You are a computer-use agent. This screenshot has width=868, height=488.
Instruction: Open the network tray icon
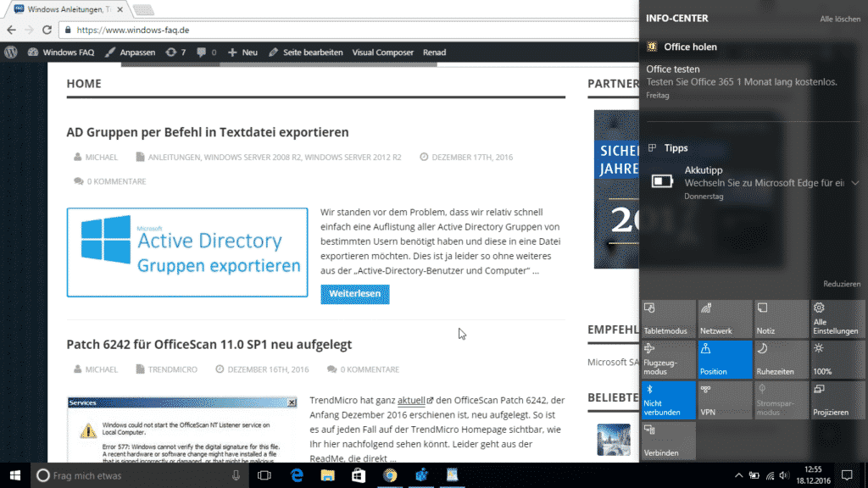tap(770, 475)
